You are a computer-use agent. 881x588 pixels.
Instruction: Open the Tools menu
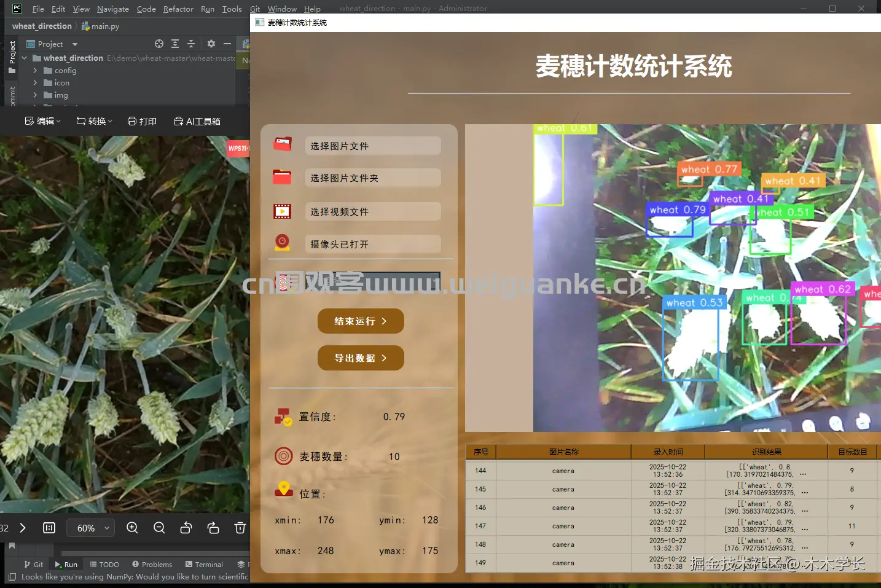232,9
